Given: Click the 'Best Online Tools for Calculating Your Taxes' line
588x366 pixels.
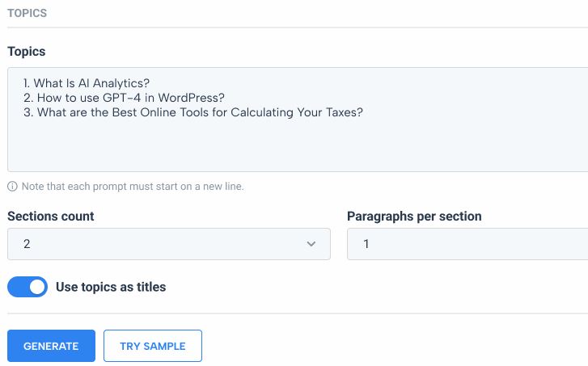Looking at the screenshot, I should [x=193, y=112].
